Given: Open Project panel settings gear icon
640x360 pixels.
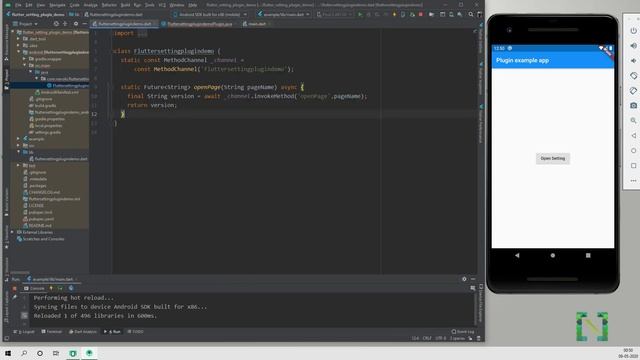Looking at the screenshot, I should click(76, 24).
